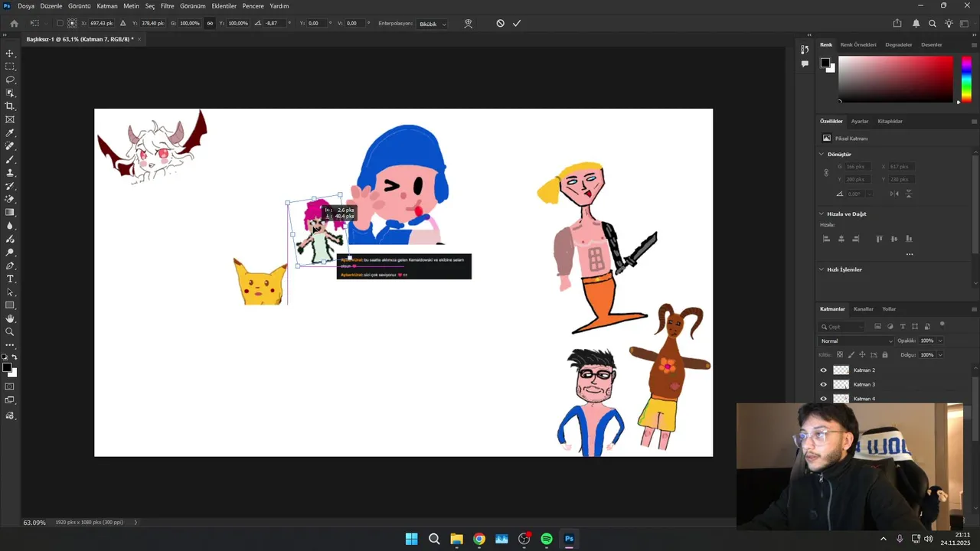The width and height of the screenshot is (980, 551).
Task: Click the more align options ellipsis
Action: click(910, 254)
